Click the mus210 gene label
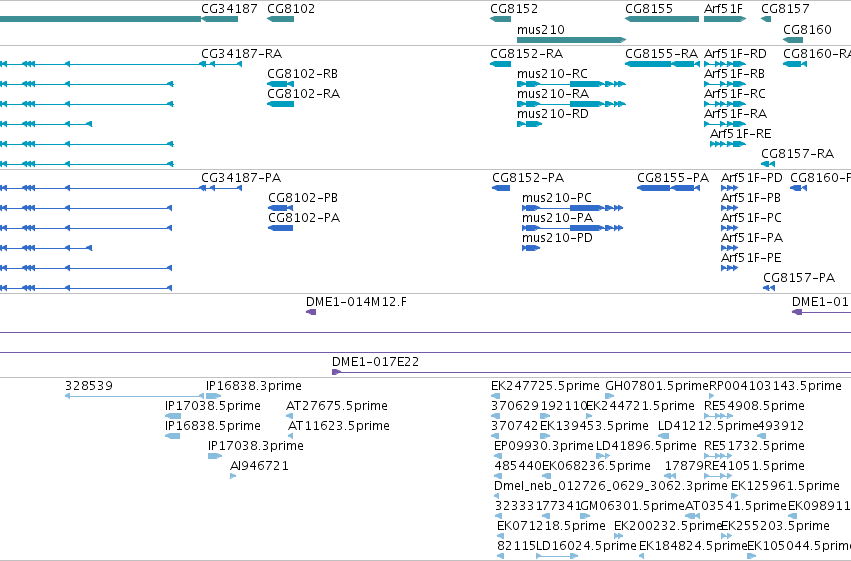Viewport: 851px width, 561px height. pos(541,29)
